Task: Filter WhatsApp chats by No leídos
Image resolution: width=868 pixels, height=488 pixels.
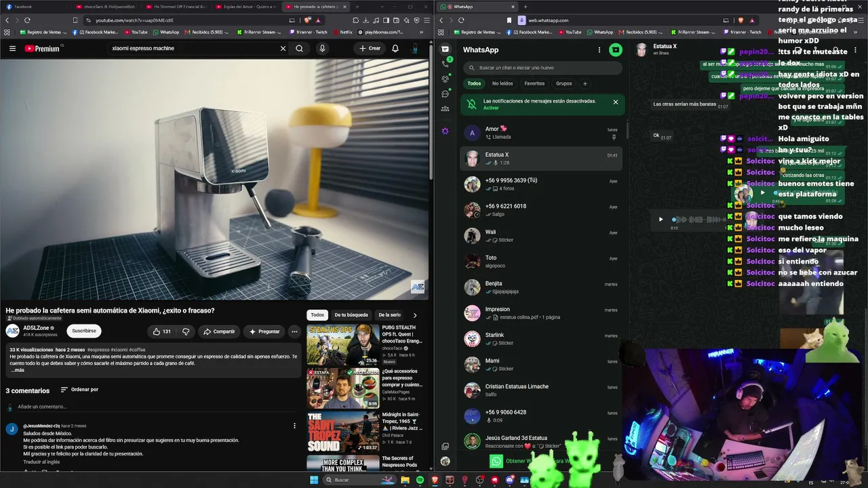Action: 502,83
